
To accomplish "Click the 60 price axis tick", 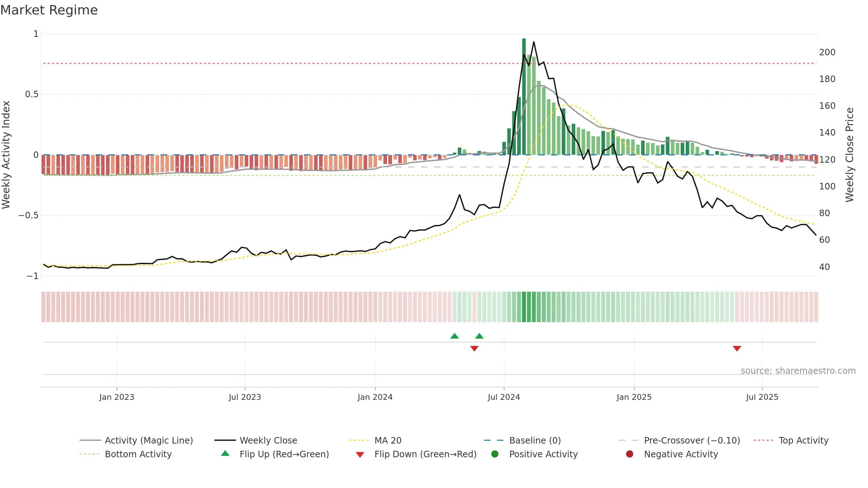I will click(825, 240).
